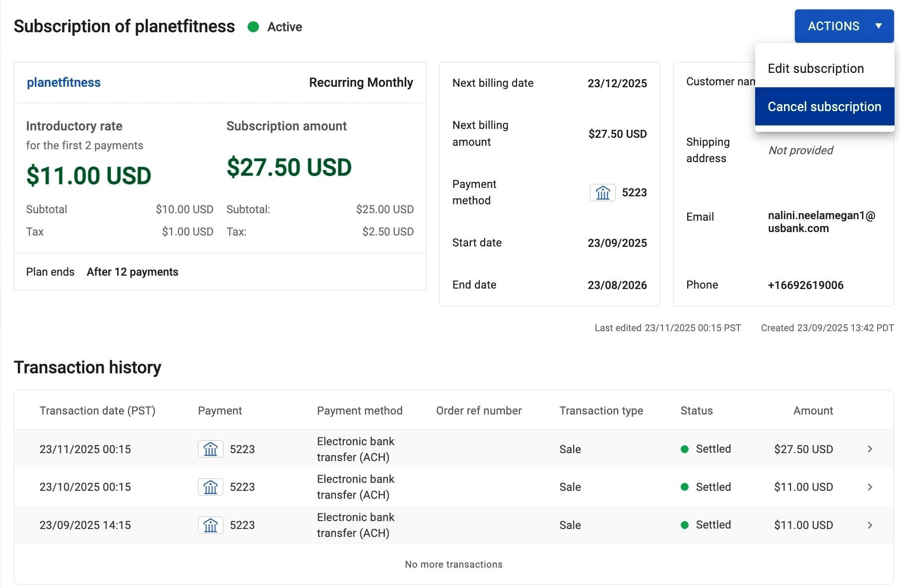Click the green Active status dot
The width and height of the screenshot is (900, 588).
pyautogui.click(x=253, y=27)
